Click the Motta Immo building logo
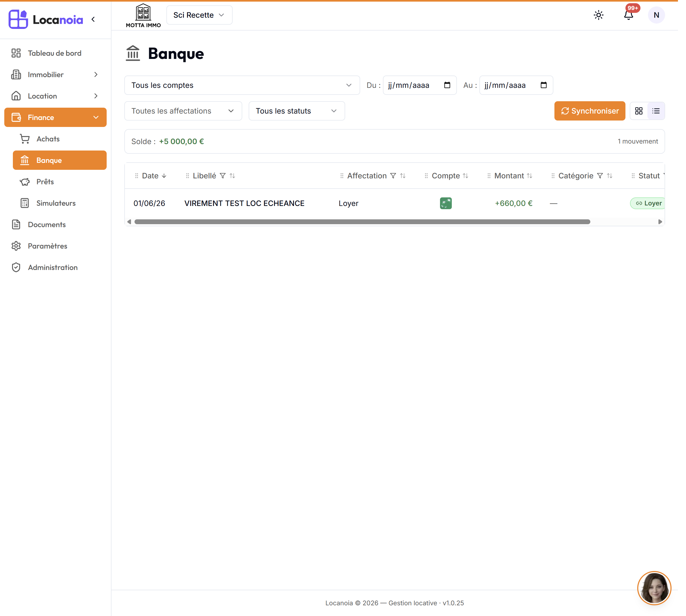This screenshot has height=616, width=686. click(143, 16)
